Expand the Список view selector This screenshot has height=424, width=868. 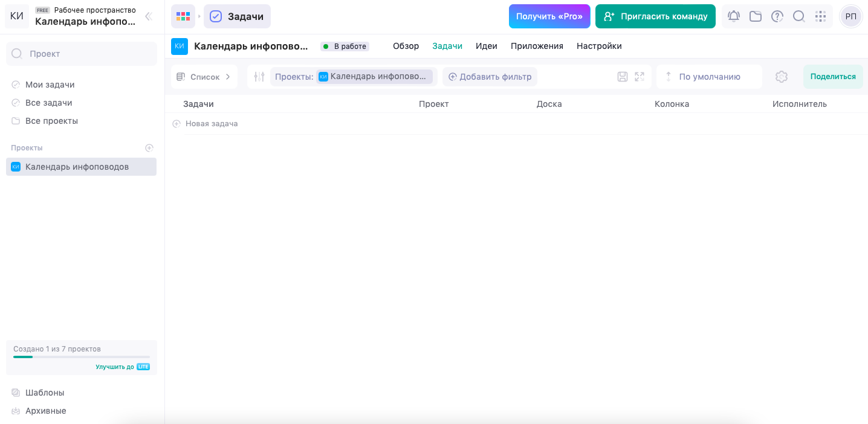pyautogui.click(x=204, y=77)
